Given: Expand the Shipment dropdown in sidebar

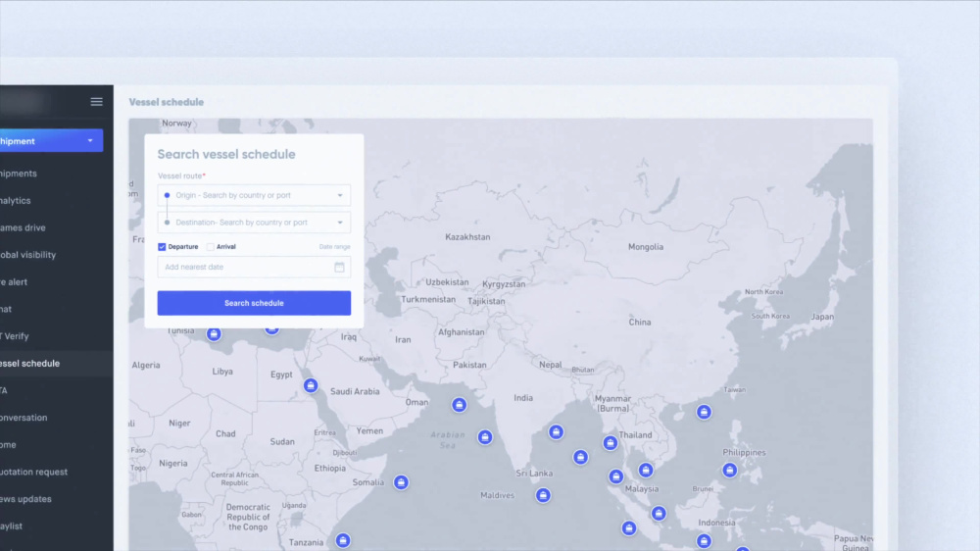Looking at the screenshot, I should point(51,141).
